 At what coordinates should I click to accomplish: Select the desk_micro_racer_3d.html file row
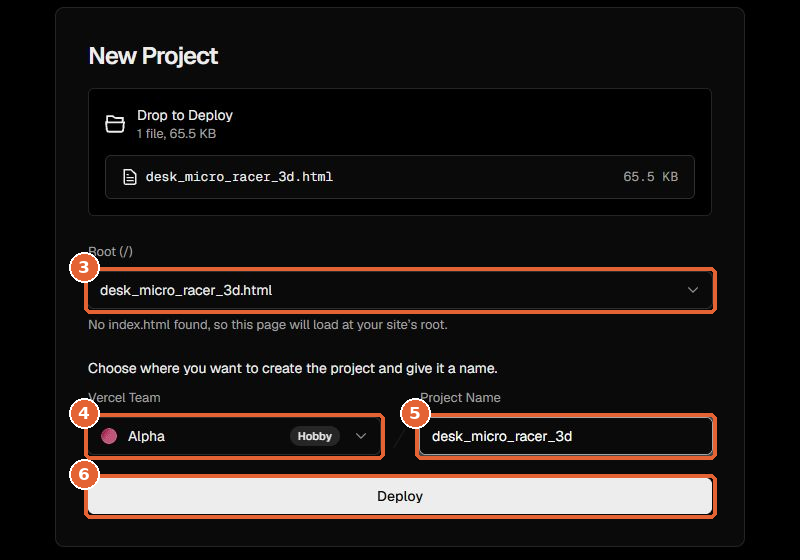click(x=400, y=177)
